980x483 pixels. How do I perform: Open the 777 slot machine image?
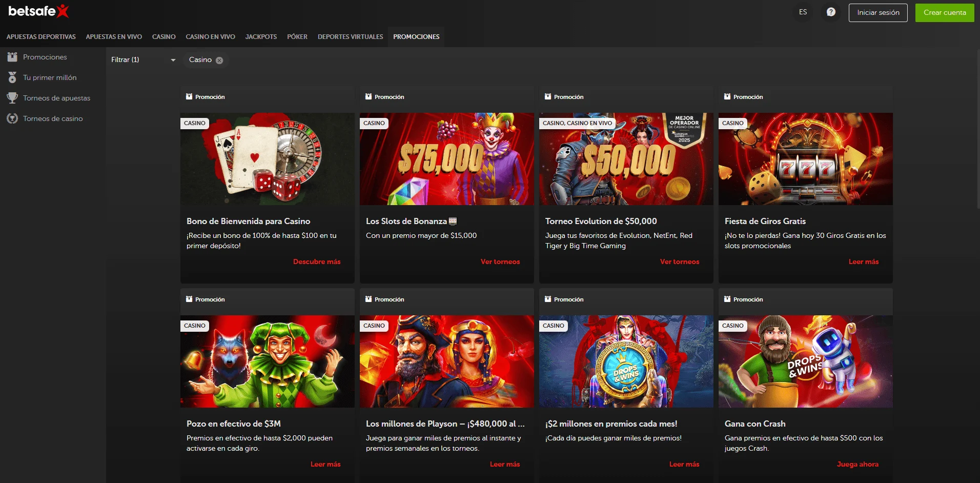[806, 159]
